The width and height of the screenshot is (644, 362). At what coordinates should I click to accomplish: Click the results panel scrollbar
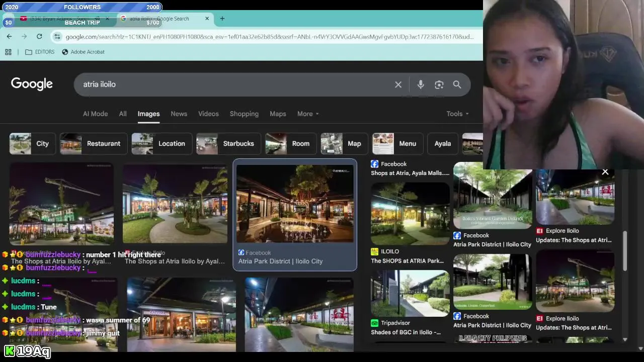625,251
